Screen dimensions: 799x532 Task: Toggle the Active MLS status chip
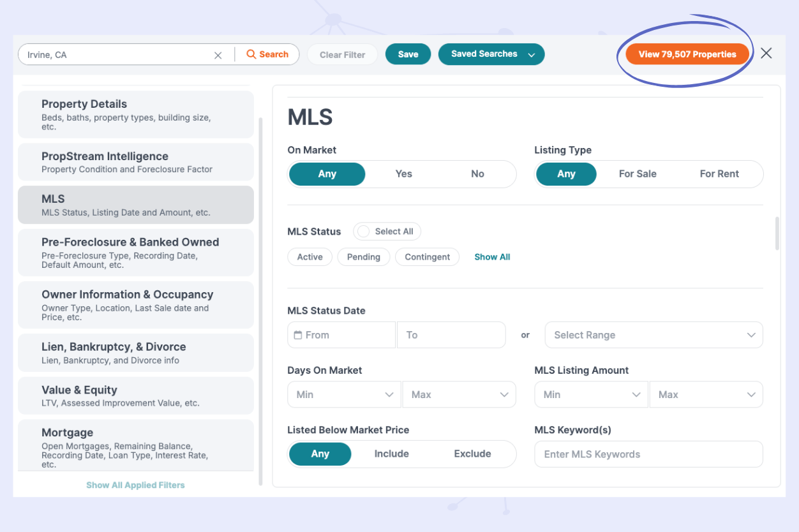click(310, 256)
